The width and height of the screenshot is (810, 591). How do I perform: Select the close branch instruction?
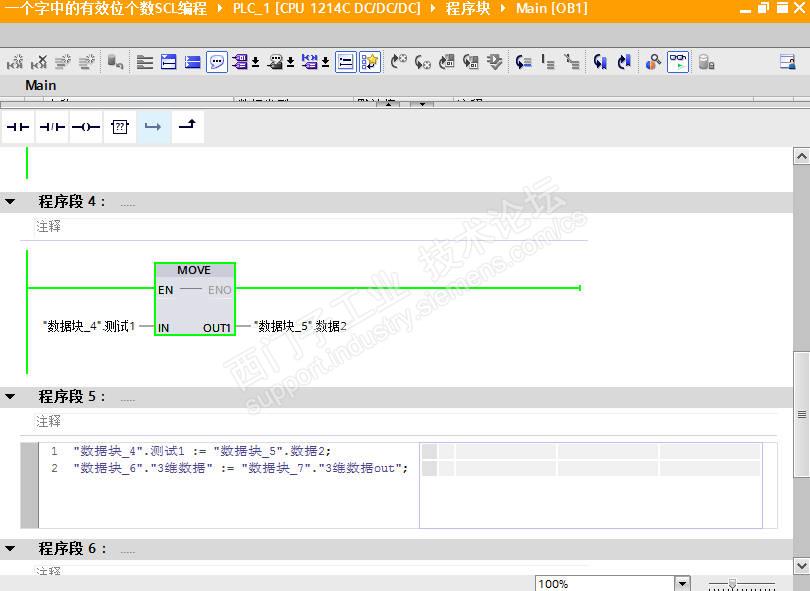(x=188, y=126)
